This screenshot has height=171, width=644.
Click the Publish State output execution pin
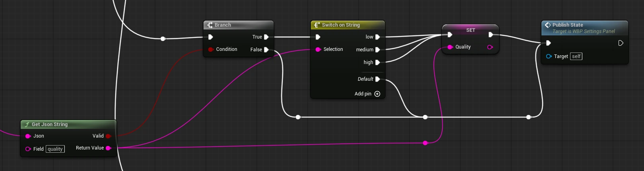pos(621,43)
